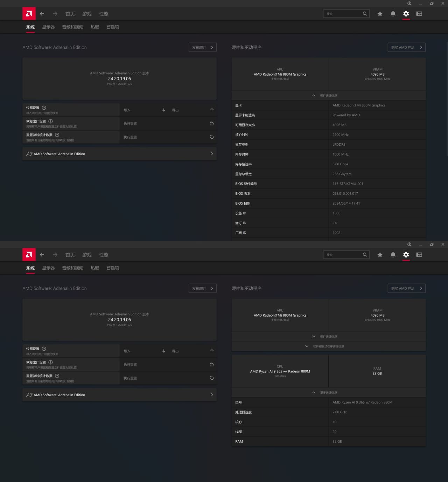448x482 pixels.
Task: Switch to 音频和视频 tab in the lower window
Action: click(x=73, y=268)
